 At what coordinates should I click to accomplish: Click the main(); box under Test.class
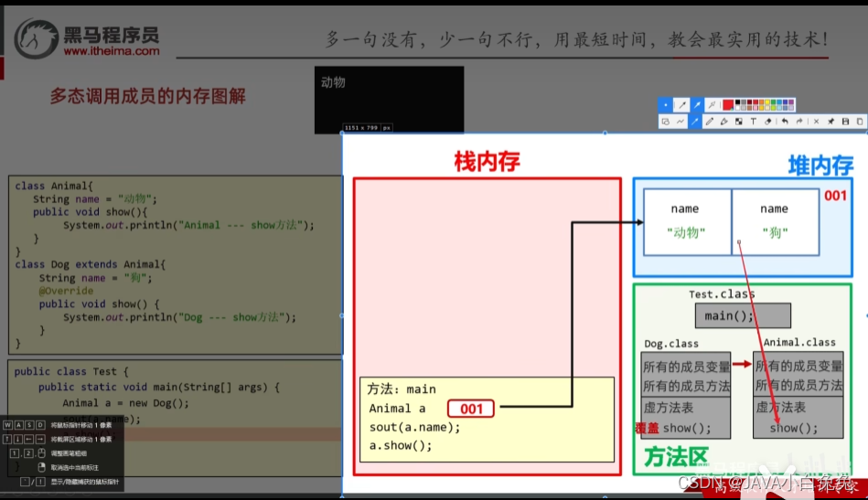[x=743, y=316]
